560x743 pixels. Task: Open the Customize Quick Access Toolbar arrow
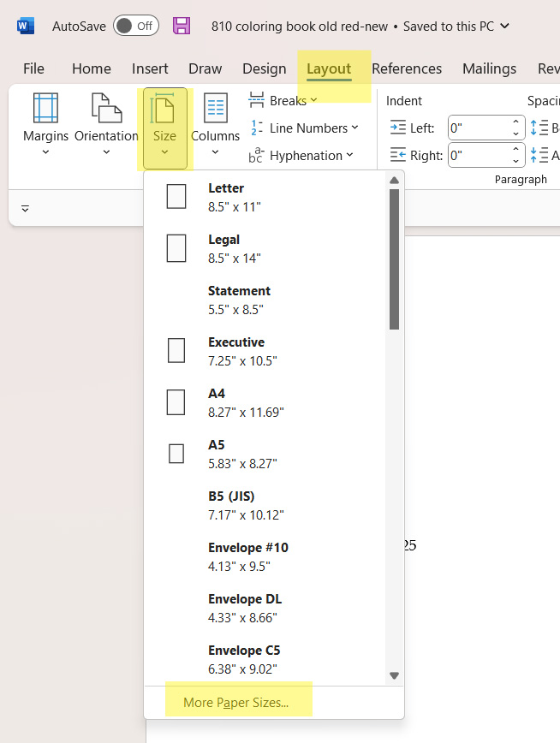(25, 208)
